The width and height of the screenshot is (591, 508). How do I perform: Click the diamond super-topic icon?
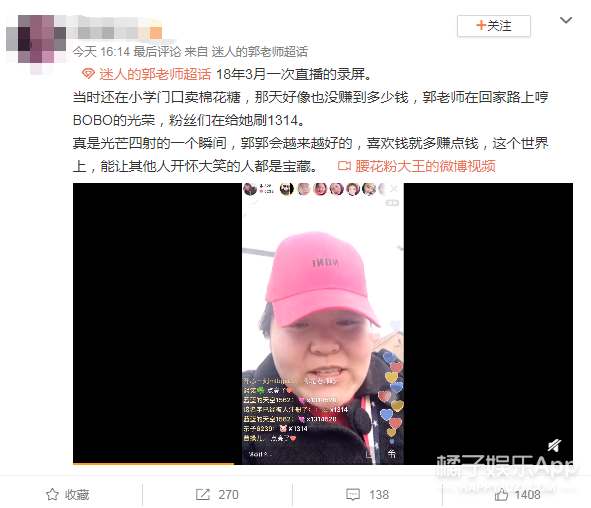(x=88, y=74)
